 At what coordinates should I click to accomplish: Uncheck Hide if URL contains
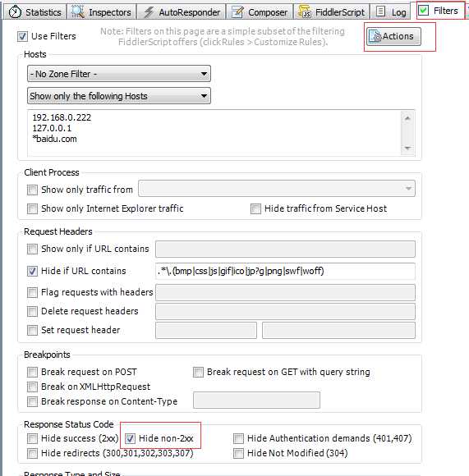tap(32, 271)
